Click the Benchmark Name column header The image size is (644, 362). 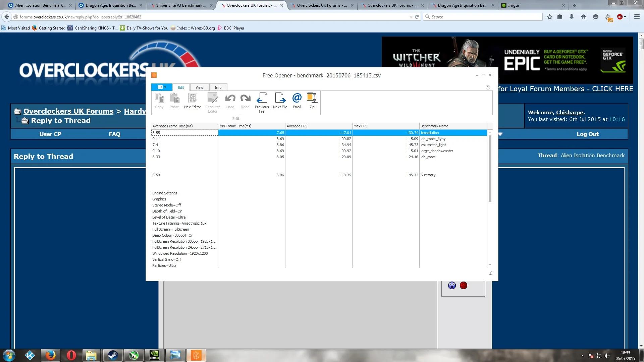tap(453, 126)
